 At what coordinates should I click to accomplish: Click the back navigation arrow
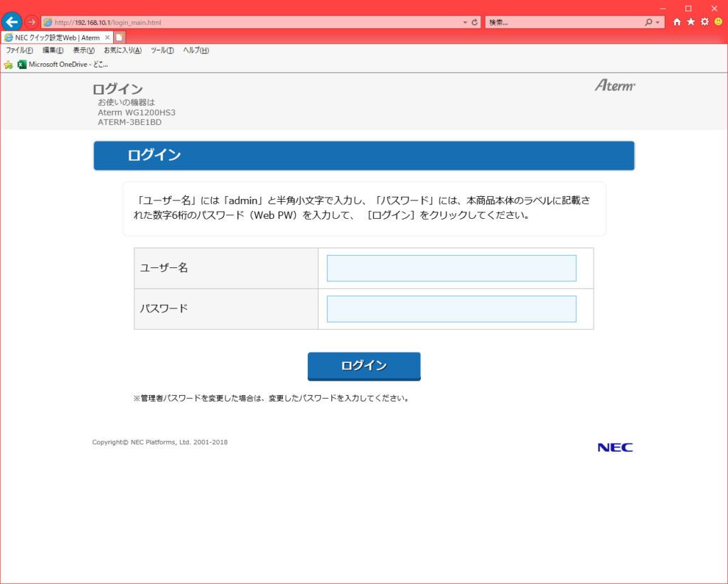click(11, 21)
